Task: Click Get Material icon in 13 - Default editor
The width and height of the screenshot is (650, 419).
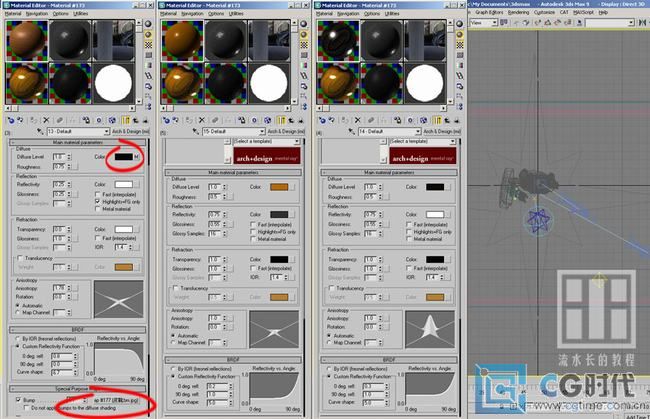Action: (x=10, y=120)
